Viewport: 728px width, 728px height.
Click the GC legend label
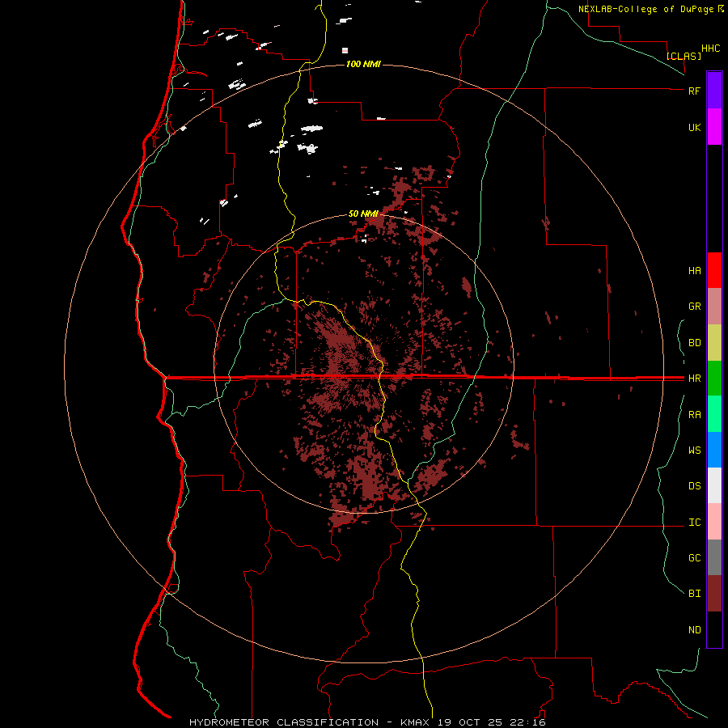(x=694, y=557)
